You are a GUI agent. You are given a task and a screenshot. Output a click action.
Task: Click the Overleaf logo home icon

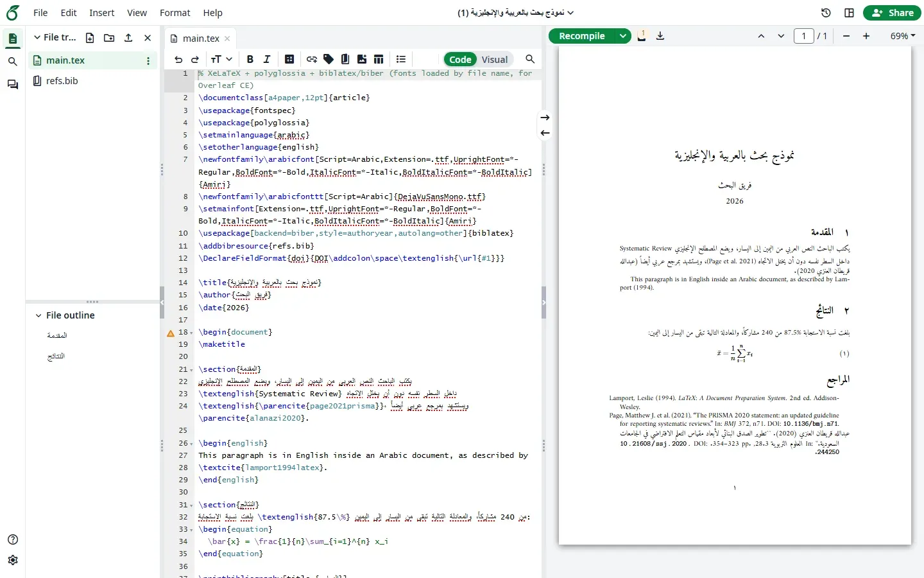point(12,13)
